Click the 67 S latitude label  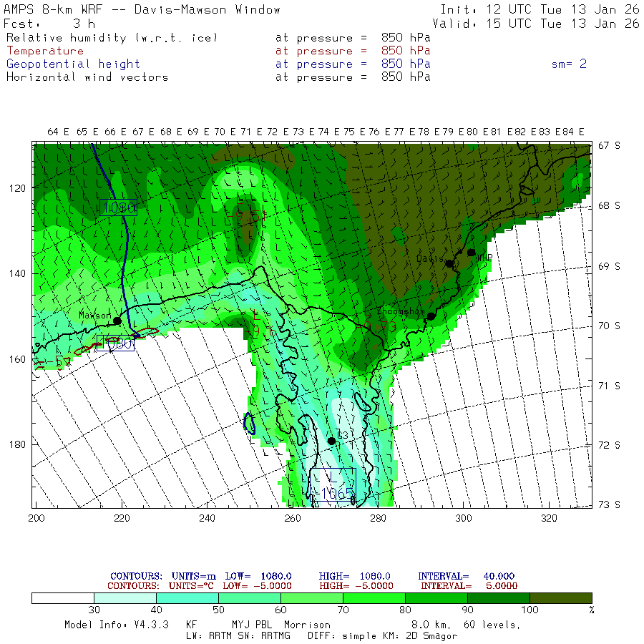609,146
